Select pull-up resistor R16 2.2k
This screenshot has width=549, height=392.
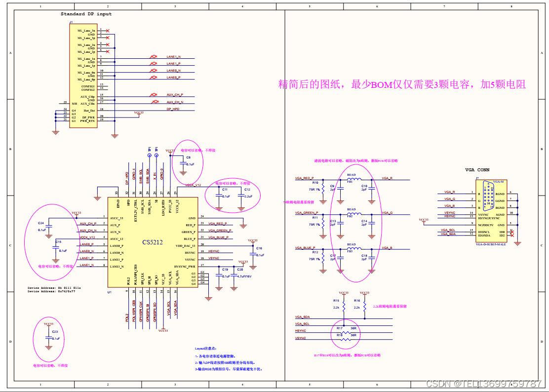364,307
